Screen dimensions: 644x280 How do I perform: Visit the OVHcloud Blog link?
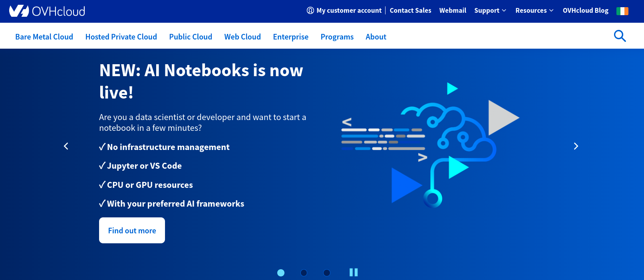586,10
